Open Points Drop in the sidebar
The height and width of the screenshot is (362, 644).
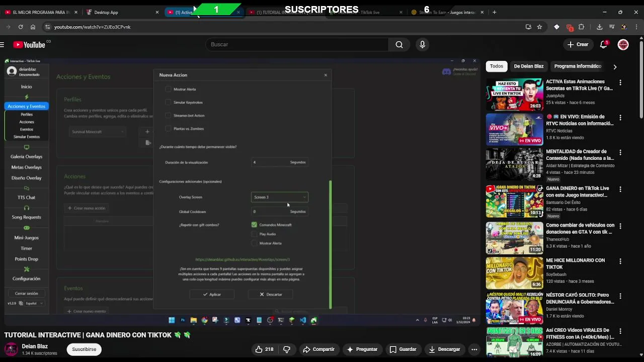pyautogui.click(x=26, y=259)
